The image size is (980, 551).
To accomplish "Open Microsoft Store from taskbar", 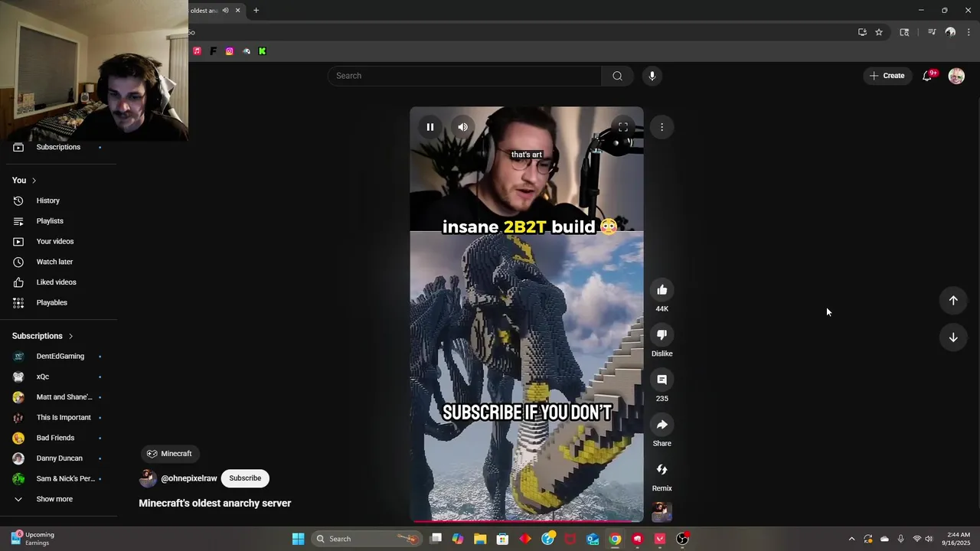I will 502,539.
